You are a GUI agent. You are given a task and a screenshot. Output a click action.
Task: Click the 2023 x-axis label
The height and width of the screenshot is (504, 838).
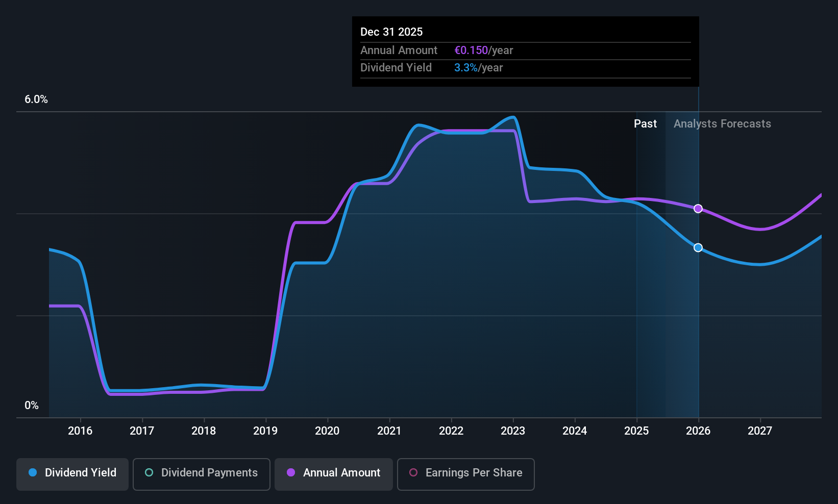pyautogui.click(x=513, y=431)
